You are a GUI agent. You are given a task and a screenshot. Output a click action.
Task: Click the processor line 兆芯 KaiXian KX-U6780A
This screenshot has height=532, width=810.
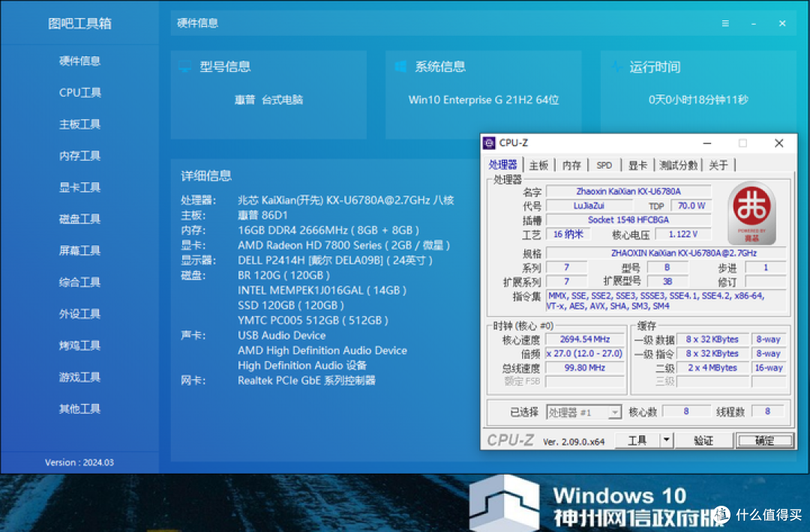(346, 200)
